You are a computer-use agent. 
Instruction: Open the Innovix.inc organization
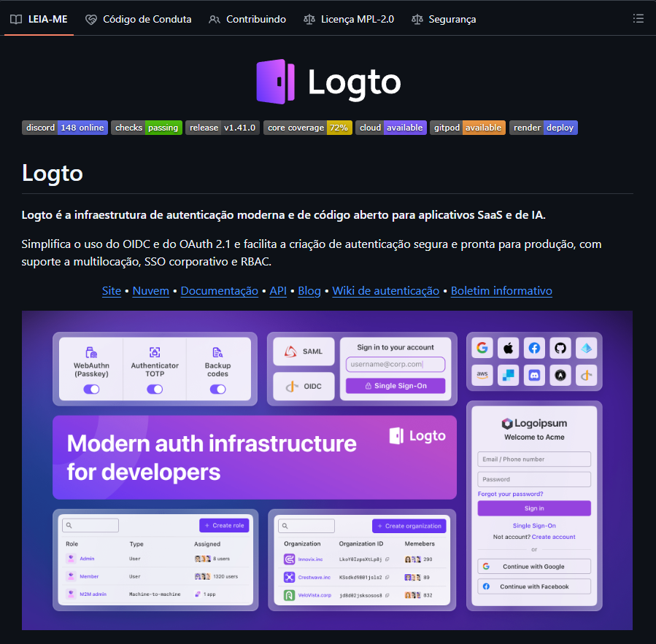point(310,559)
